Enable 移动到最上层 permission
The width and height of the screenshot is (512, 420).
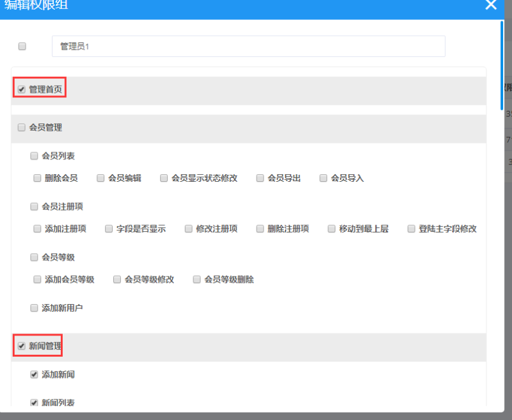332,229
